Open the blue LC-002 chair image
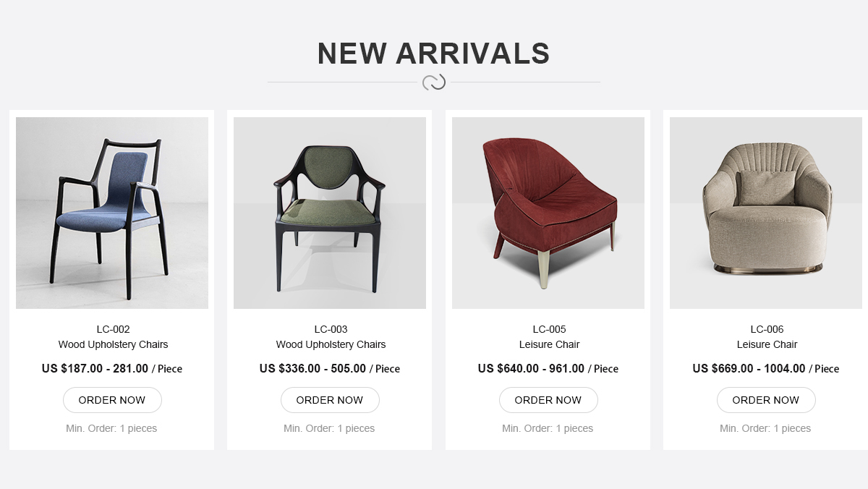 pos(112,213)
